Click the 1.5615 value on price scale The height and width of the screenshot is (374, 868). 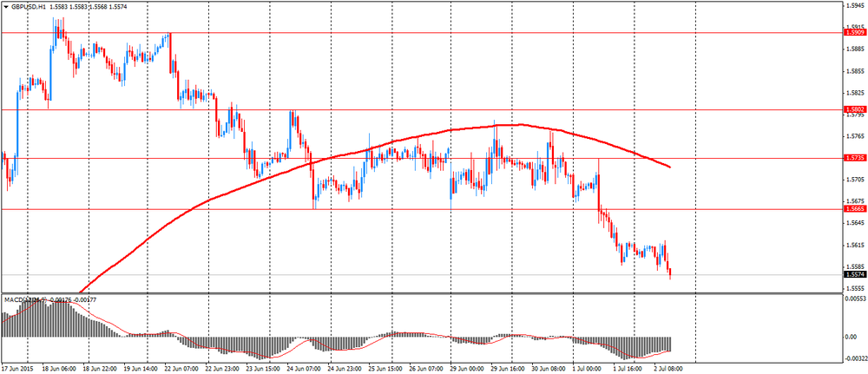click(853, 245)
